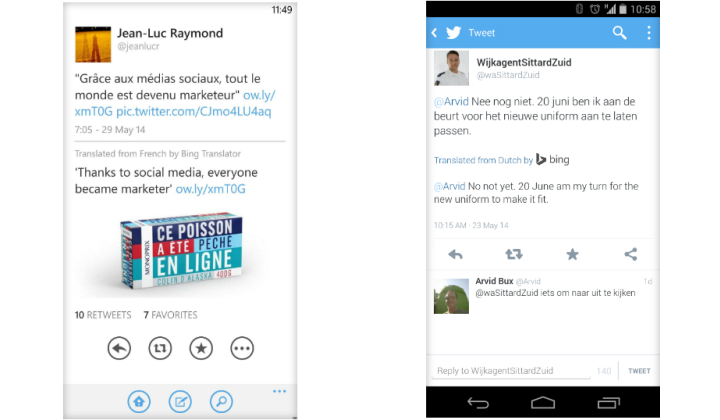Tap the TWEET send button
The image size is (720, 420).
pyautogui.click(x=639, y=371)
